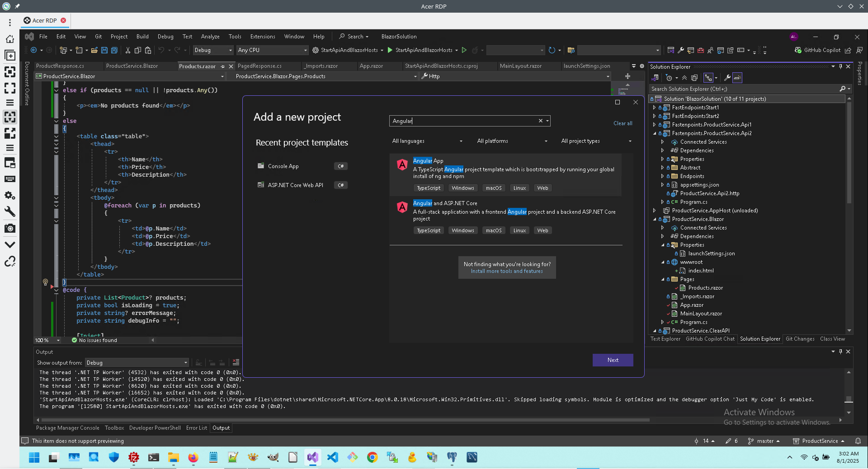Viewport: 868px width, 469px height.
Task: Click the Copy icon in the toolbar
Action: click(x=138, y=50)
